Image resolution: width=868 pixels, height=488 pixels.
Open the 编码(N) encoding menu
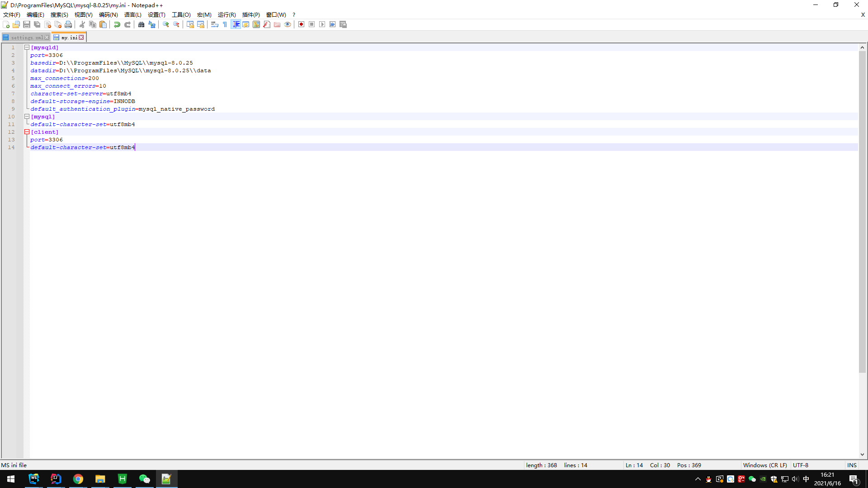[x=108, y=14]
